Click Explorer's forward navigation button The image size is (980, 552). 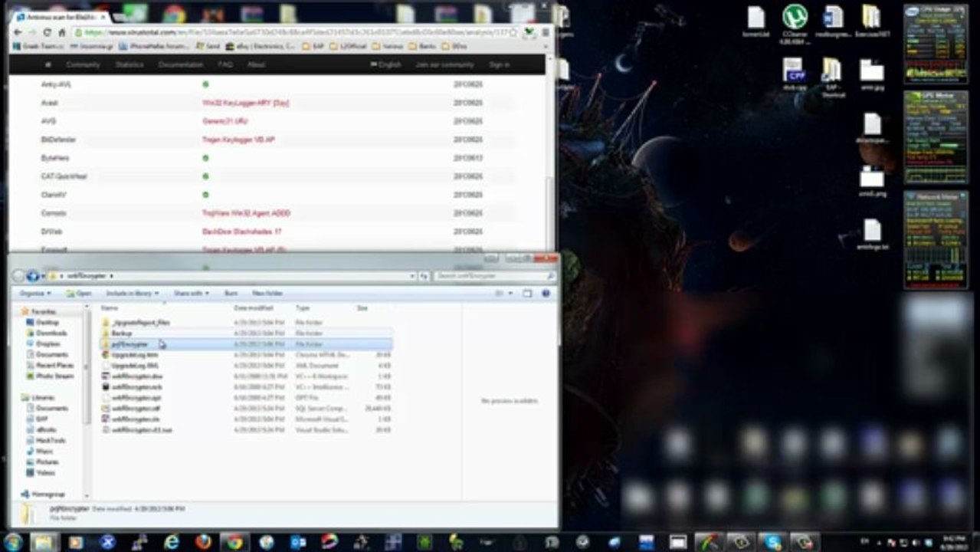33,276
